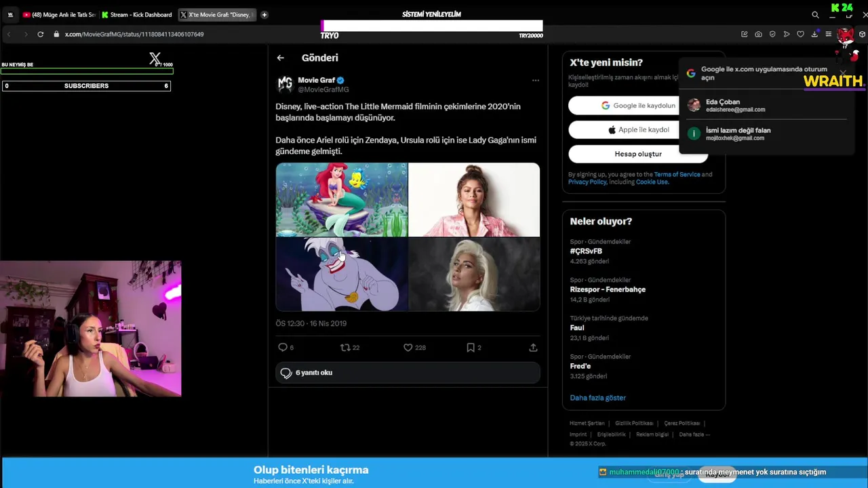
Task: Bookmark the post using the bookmark icon
Action: click(471, 348)
